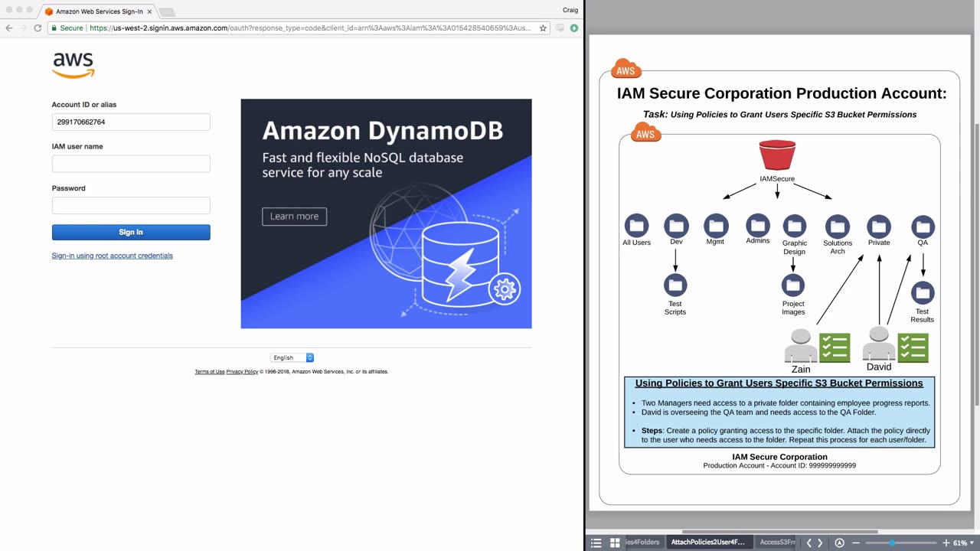Click Learn more on DynamoDB banner
Viewport: 980px width, 551px height.
[295, 217]
